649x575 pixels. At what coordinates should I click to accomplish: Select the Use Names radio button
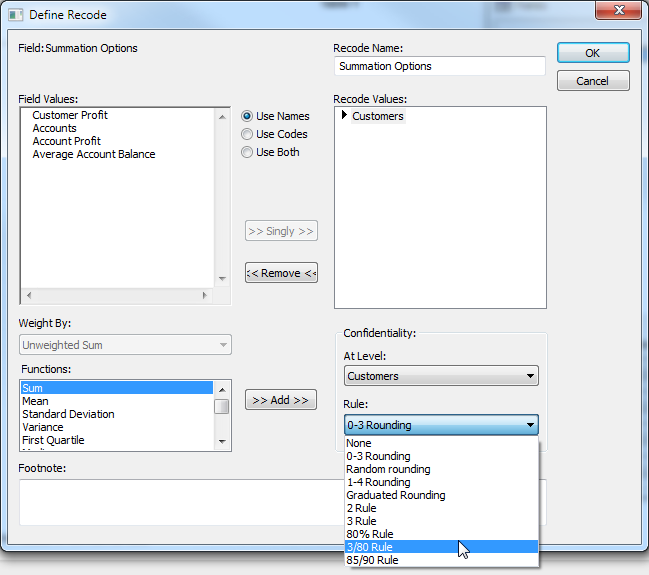(247, 116)
